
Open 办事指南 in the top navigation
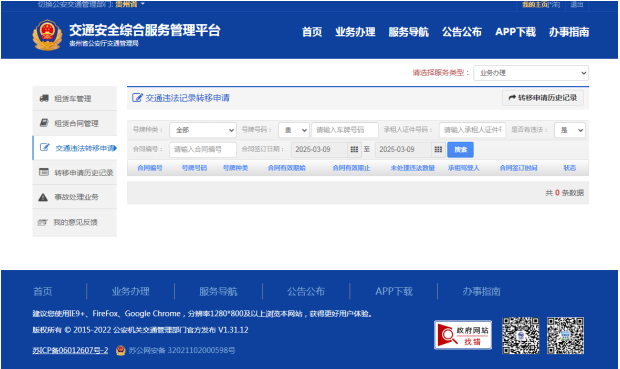point(569,32)
